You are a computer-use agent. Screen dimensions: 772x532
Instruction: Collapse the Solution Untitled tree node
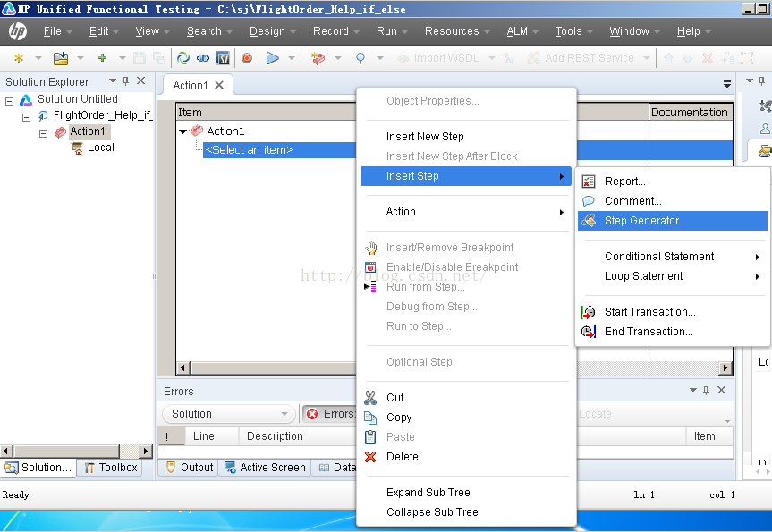click(x=9, y=101)
